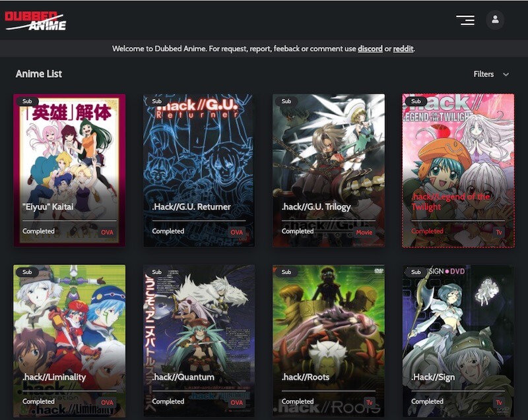Open the .hack//Quantum title link
Viewport: 528px width, 420px height.
183,377
